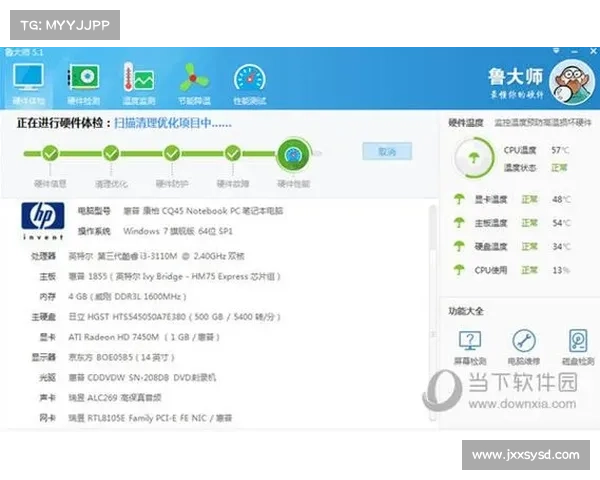Click the CDDVDW SN-208DB optical drive row
This screenshot has width=600, height=480.
tap(127, 378)
